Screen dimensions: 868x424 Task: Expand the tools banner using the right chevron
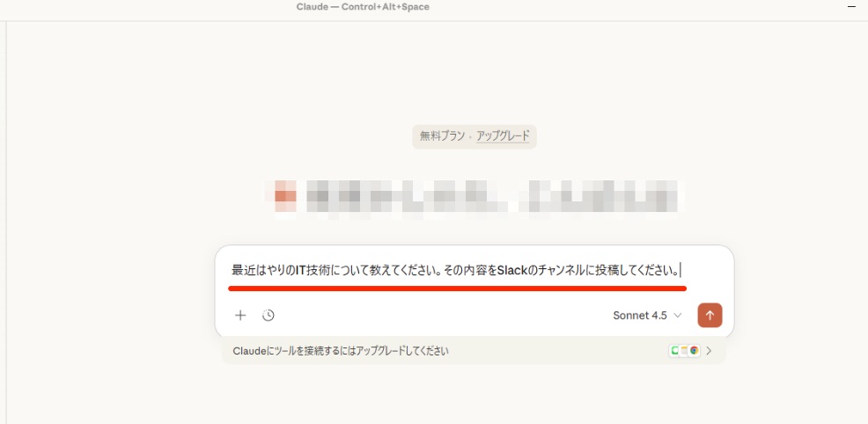click(x=710, y=350)
